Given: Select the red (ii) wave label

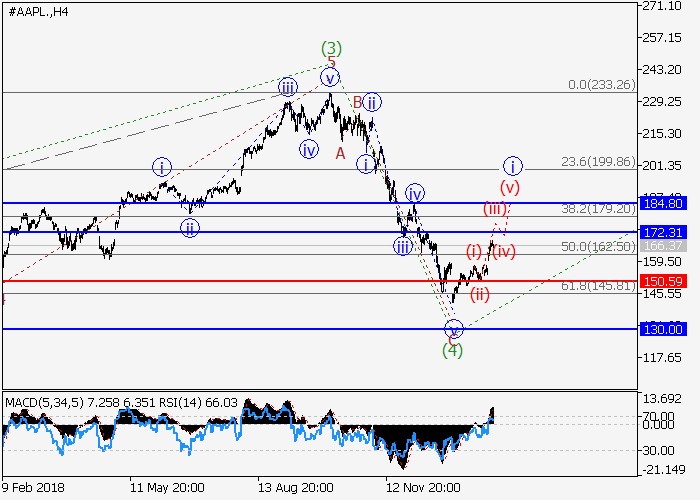Looking at the screenshot, I should click(x=479, y=295).
